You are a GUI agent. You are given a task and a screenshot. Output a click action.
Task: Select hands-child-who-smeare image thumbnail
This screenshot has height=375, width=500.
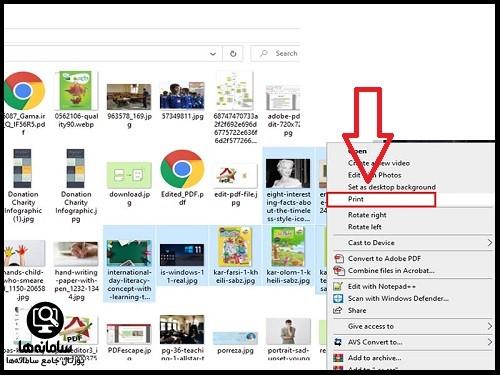25,253
